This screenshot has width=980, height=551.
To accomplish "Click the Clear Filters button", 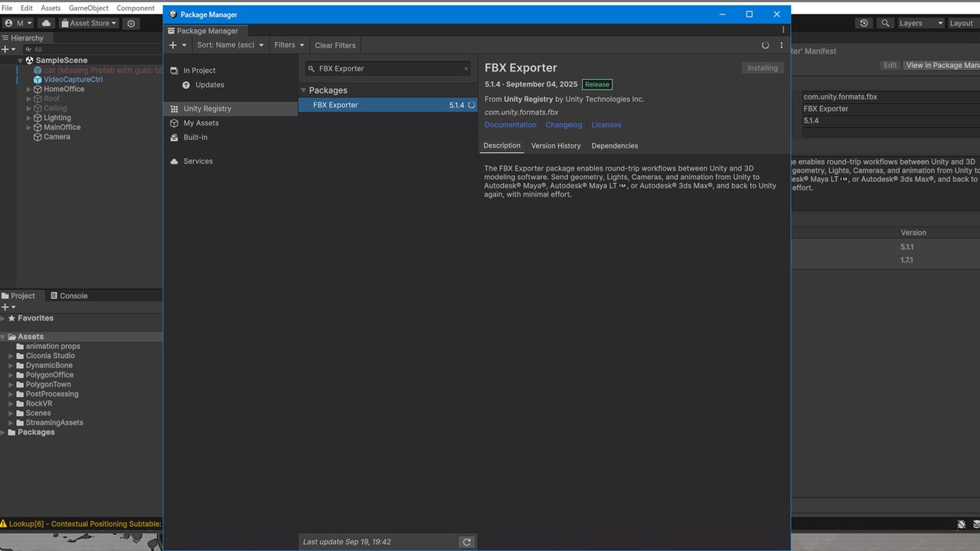I will click(335, 45).
